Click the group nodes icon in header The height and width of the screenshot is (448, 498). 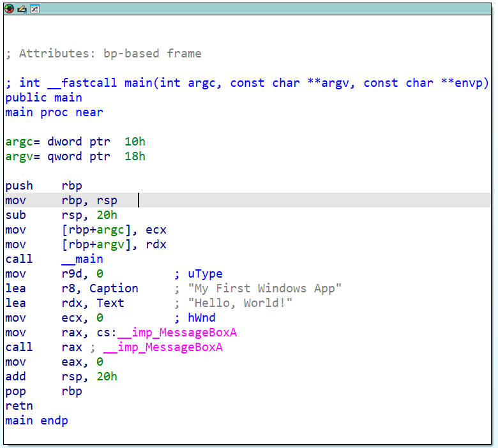click(34, 8)
